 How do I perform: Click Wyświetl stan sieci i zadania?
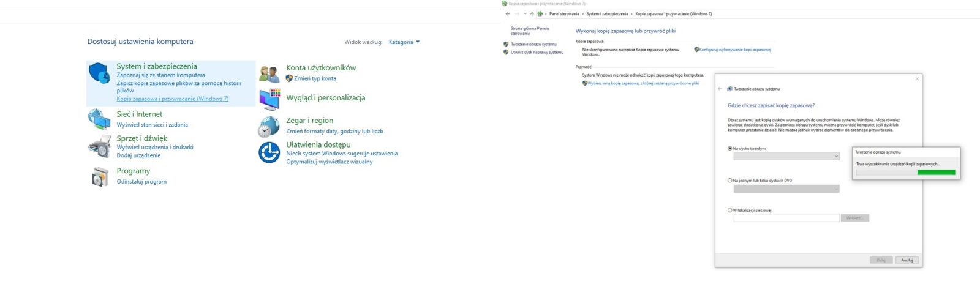click(x=153, y=125)
